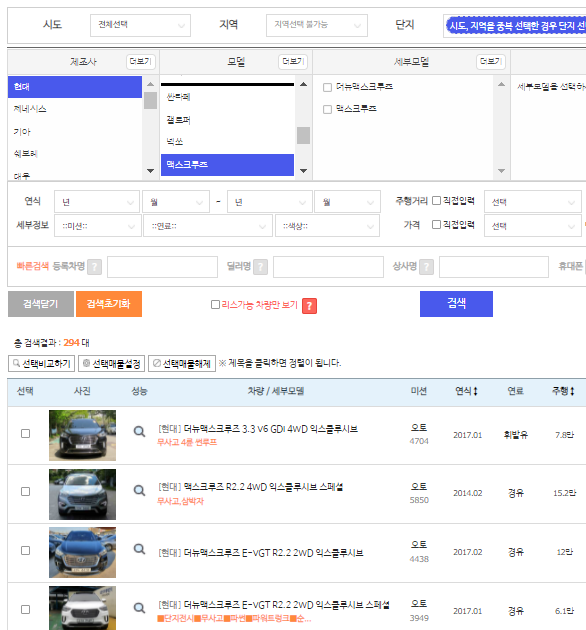
Task: Click the 상사명 input field
Action: point(494,267)
